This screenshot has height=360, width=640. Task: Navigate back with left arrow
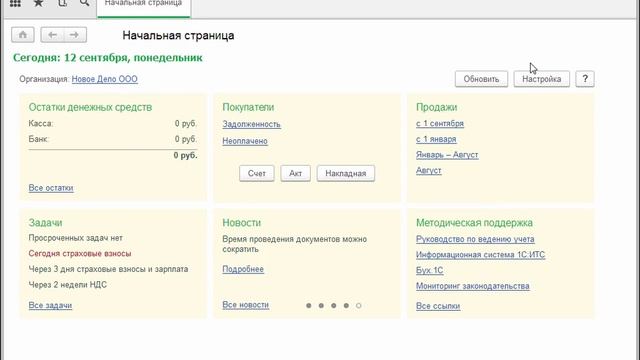(x=52, y=35)
